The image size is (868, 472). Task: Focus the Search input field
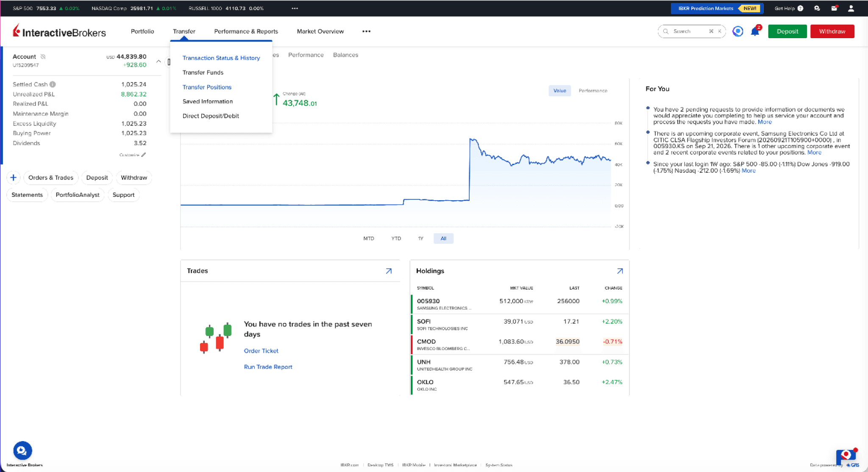(691, 31)
